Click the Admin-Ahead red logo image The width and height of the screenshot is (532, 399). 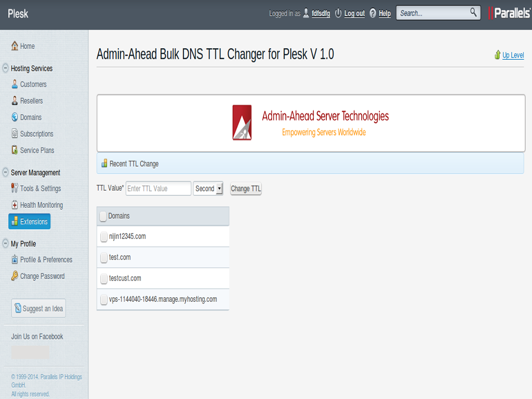click(242, 123)
